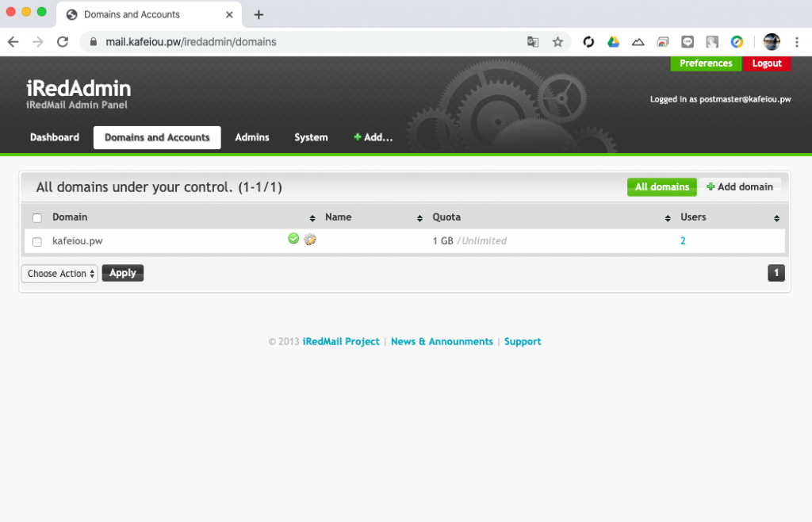Sort by Name column using its arrows
812x522 pixels.
tap(419, 218)
